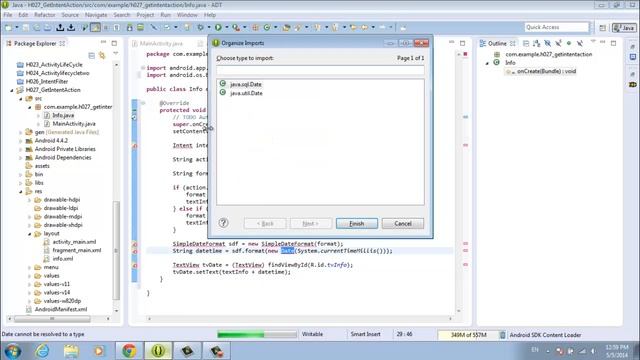Open the Source menu
Image resolution: width=640 pixels, height=360 pixels.
tap(70, 15)
